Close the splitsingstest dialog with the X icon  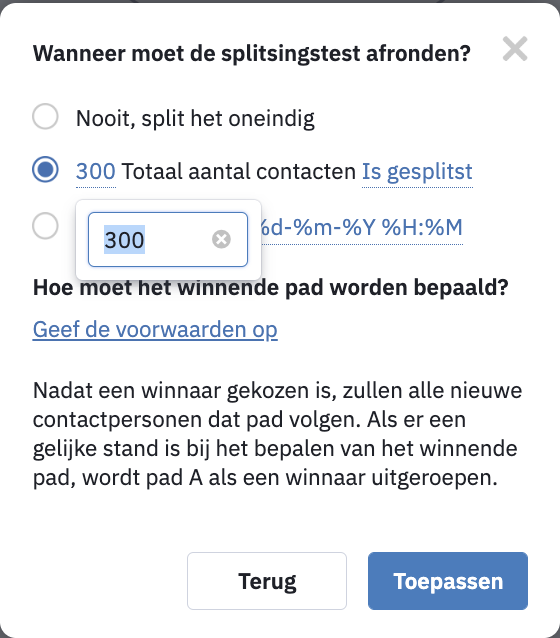[x=515, y=49]
